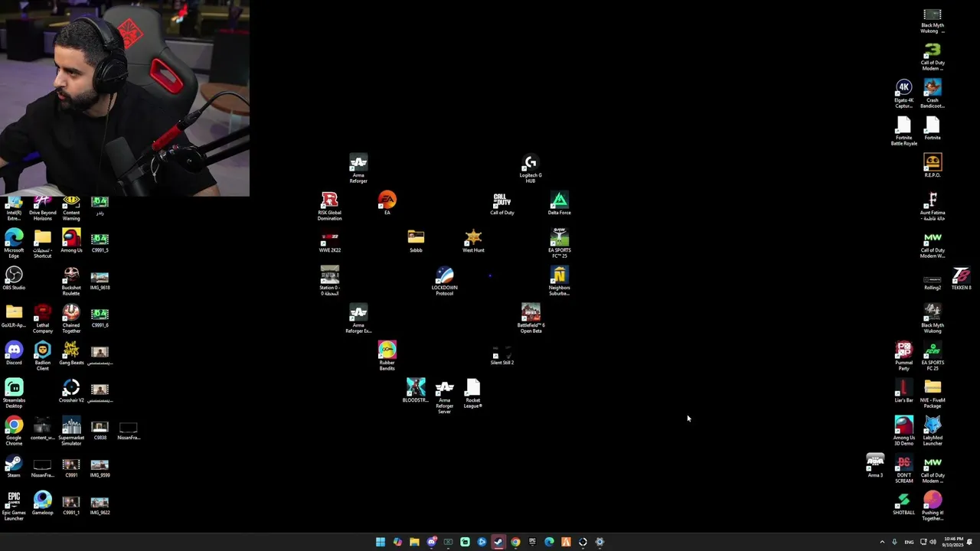Image resolution: width=980 pixels, height=551 pixels.
Task: Click the Badlion Client desktop icon
Action: (x=43, y=356)
